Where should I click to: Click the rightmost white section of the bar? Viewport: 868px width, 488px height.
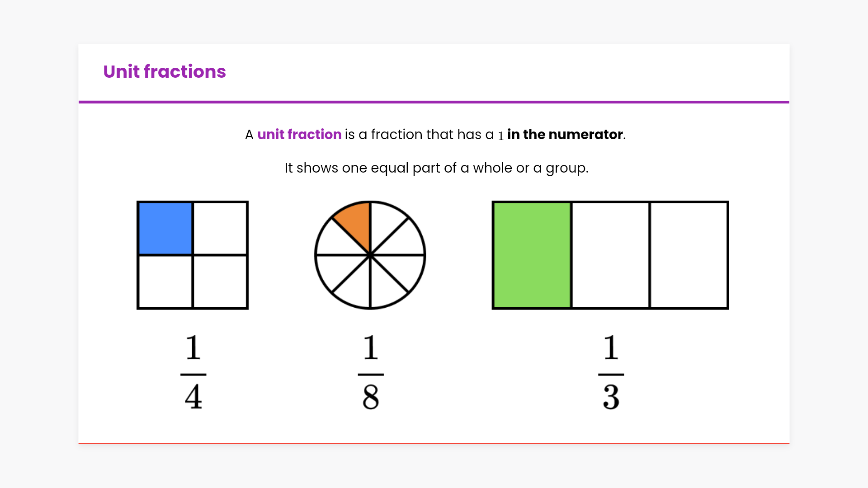coord(689,255)
